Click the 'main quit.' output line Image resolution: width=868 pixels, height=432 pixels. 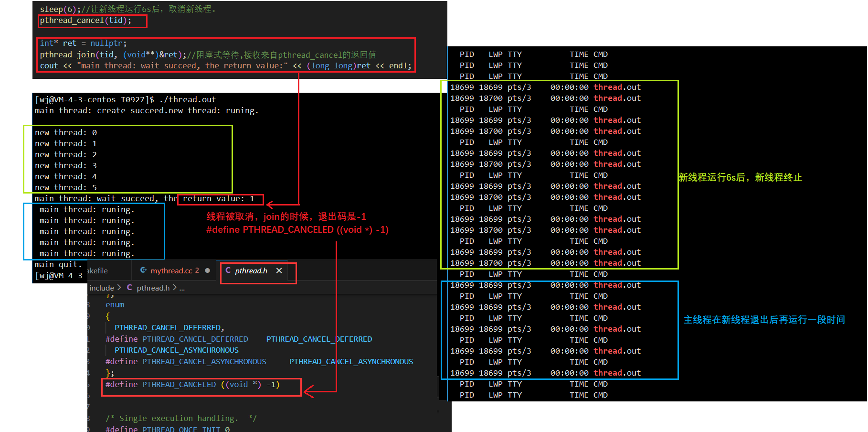point(58,265)
